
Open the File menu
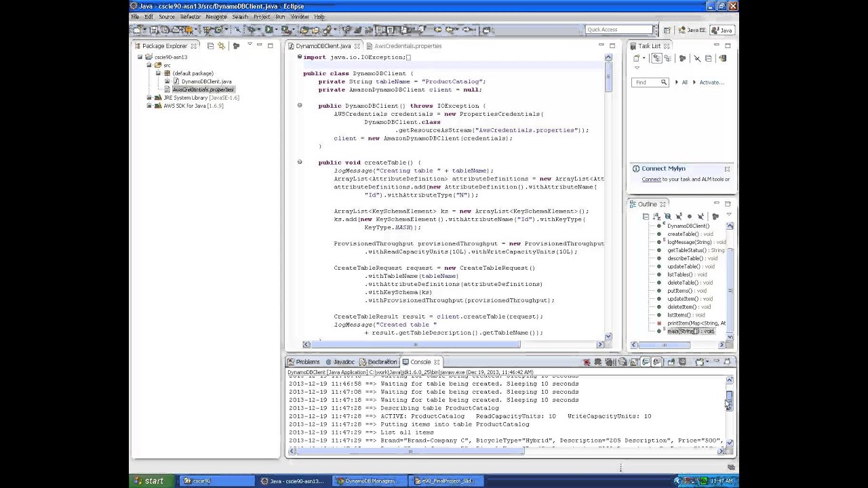click(135, 16)
